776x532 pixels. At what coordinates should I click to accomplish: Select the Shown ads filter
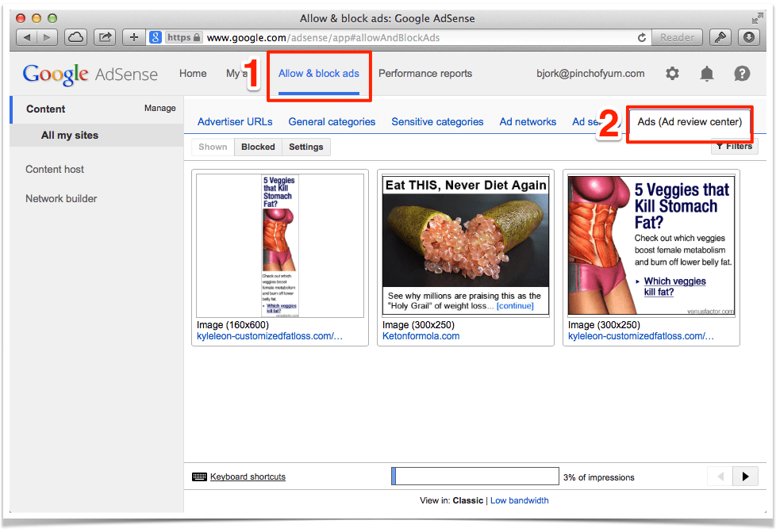(212, 147)
